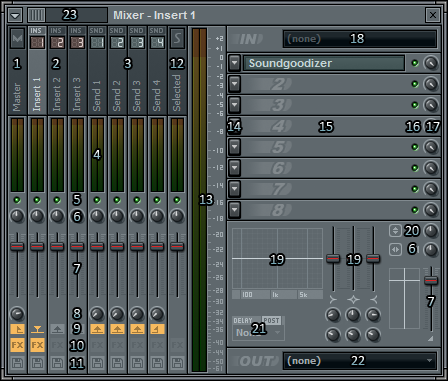Select the Send 4 track label

click(x=157, y=95)
